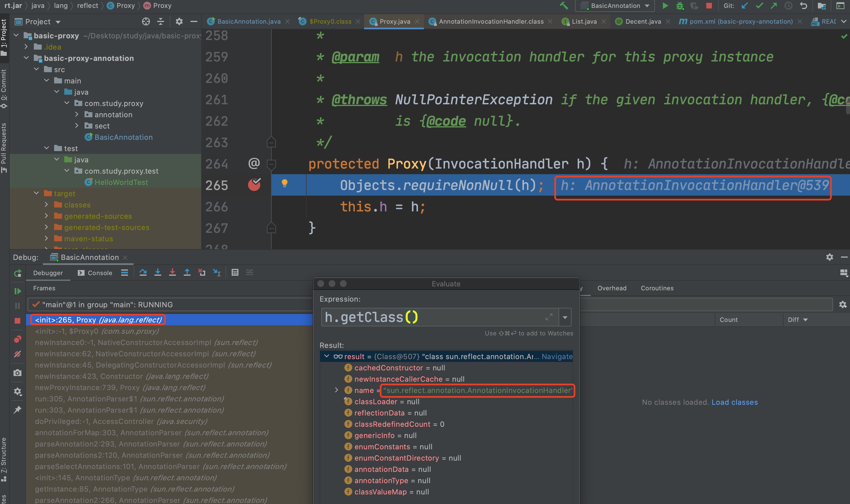Select the <init>:-1, $Proxy0 stack frame

tap(169, 331)
